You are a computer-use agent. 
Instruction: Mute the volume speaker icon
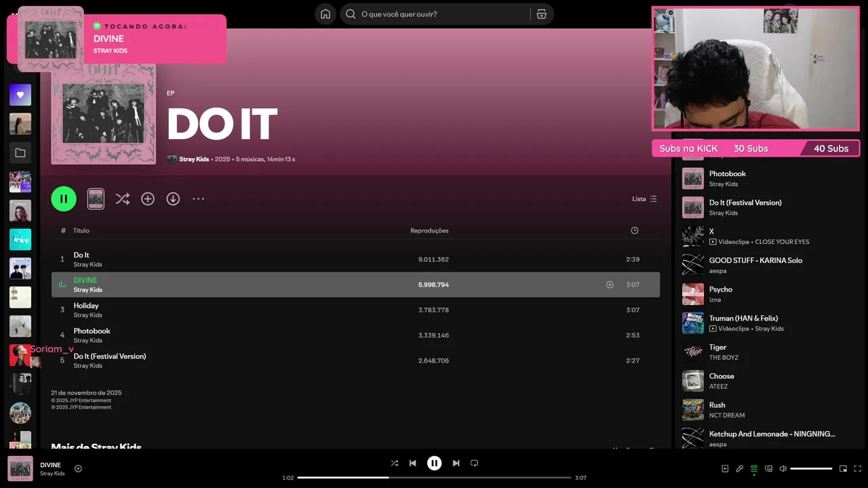pyautogui.click(x=783, y=468)
